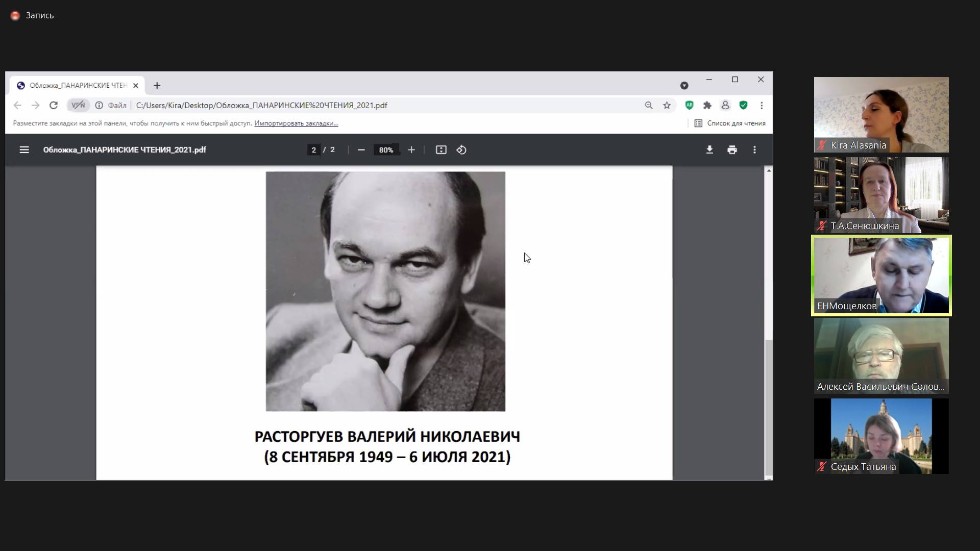Open the browser extensions puzzle icon
Screen dimensions: 980x551
click(707, 106)
